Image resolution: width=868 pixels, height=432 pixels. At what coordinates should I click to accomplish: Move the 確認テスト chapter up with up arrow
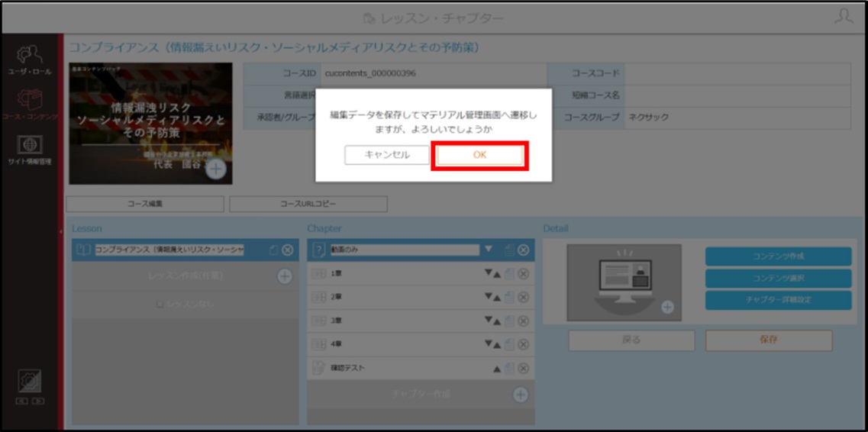coord(497,369)
